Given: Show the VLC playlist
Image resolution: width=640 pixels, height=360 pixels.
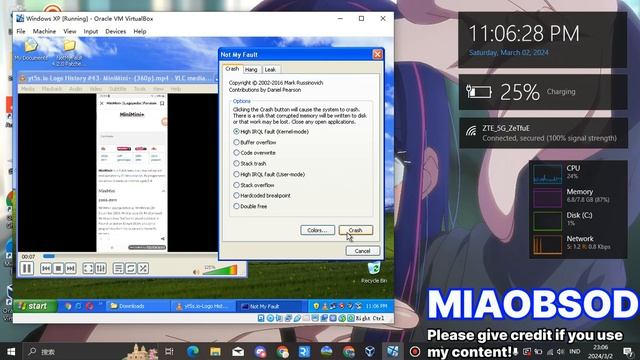Looking at the screenshot, I should [x=118, y=268].
